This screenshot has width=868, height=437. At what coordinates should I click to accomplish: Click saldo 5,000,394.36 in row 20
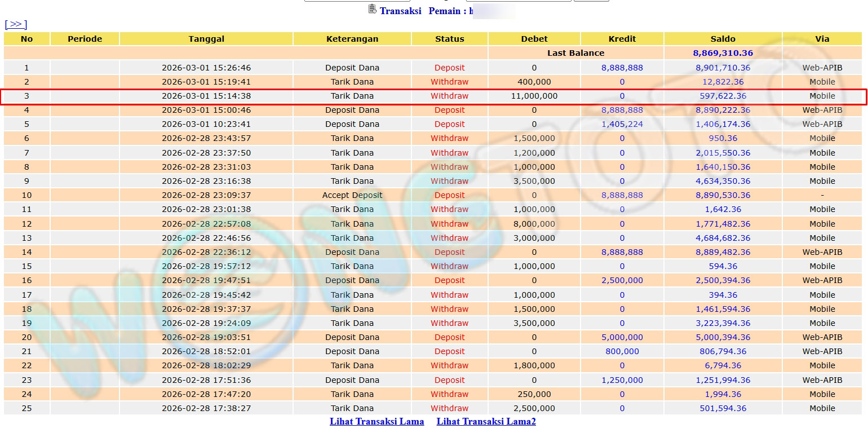[723, 337]
